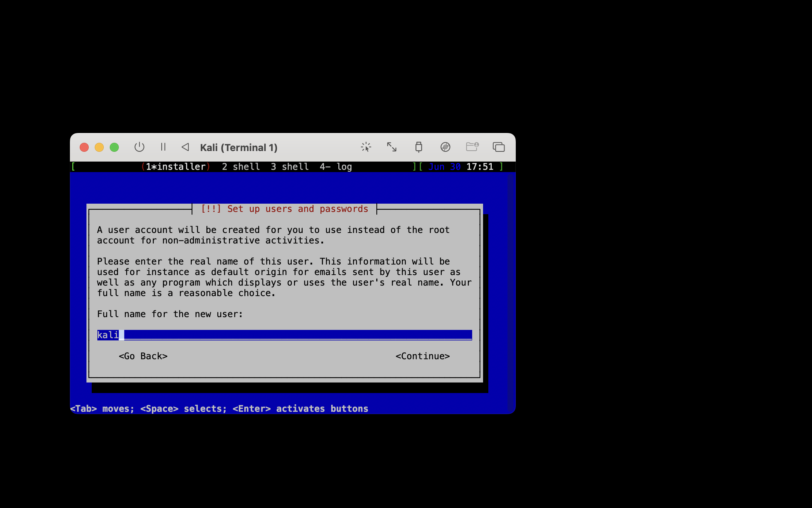This screenshot has width=812, height=508.
Task: Toggle capture mouse cursor icon
Action: coord(366,147)
